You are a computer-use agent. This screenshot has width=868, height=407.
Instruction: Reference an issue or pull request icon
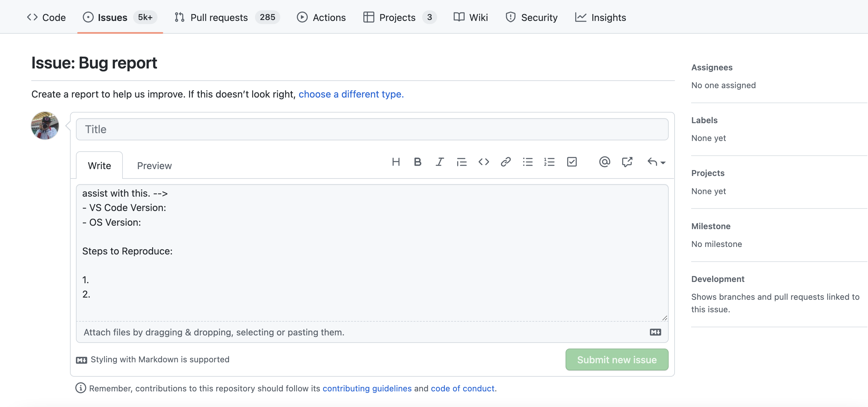(x=627, y=162)
